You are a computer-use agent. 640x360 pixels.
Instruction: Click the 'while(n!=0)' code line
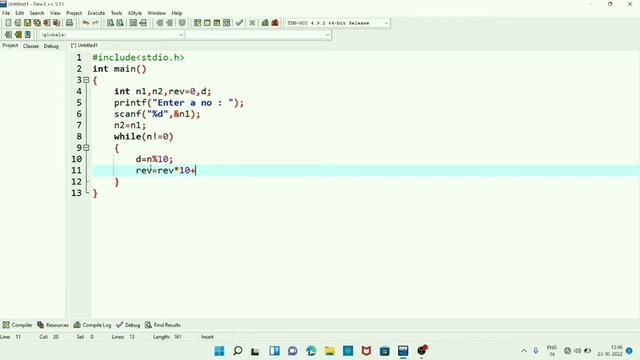coord(144,136)
